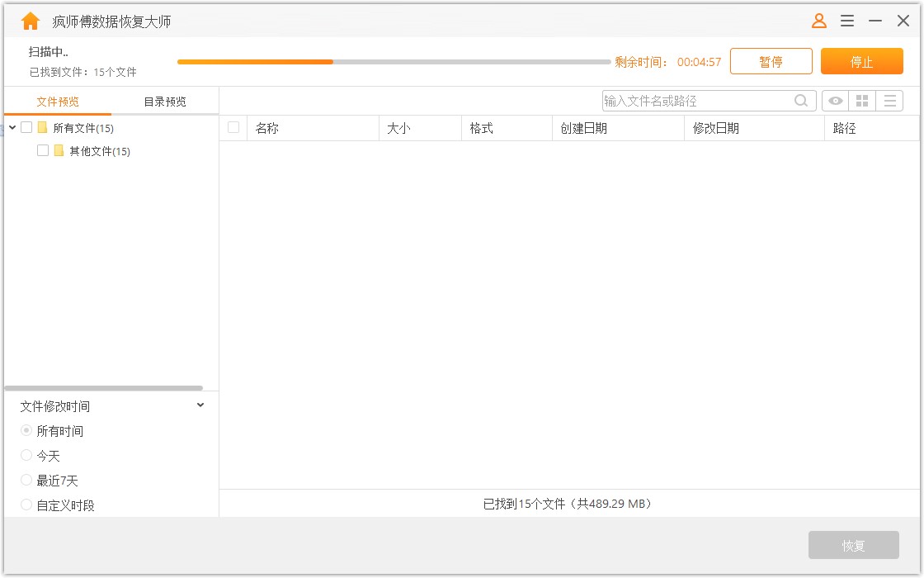Close the data recovery window

(x=903, y=21)
